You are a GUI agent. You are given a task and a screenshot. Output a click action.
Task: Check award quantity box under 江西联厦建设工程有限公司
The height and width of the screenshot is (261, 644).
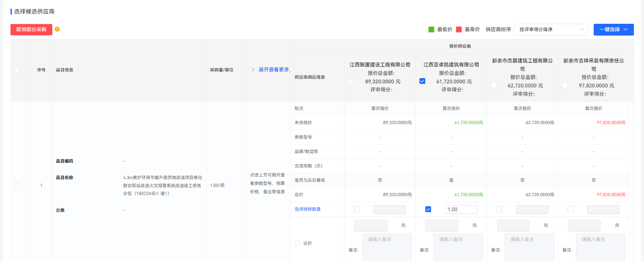pyautogui.click(x=357, y=209)
